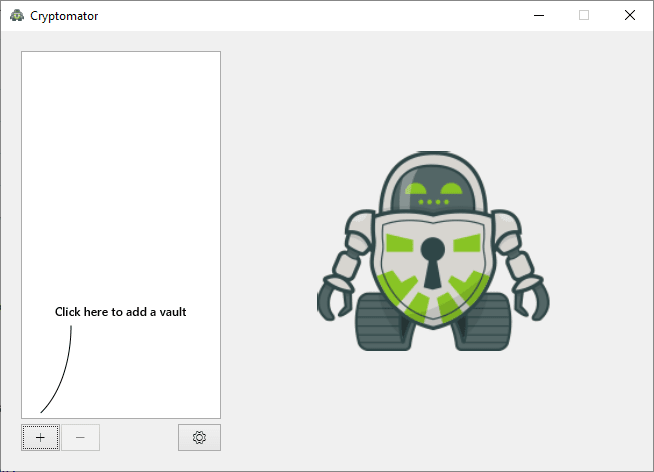The image size is (654, 472).
Task: Minimize the Cryptomator window
Action: click(539, 15)
